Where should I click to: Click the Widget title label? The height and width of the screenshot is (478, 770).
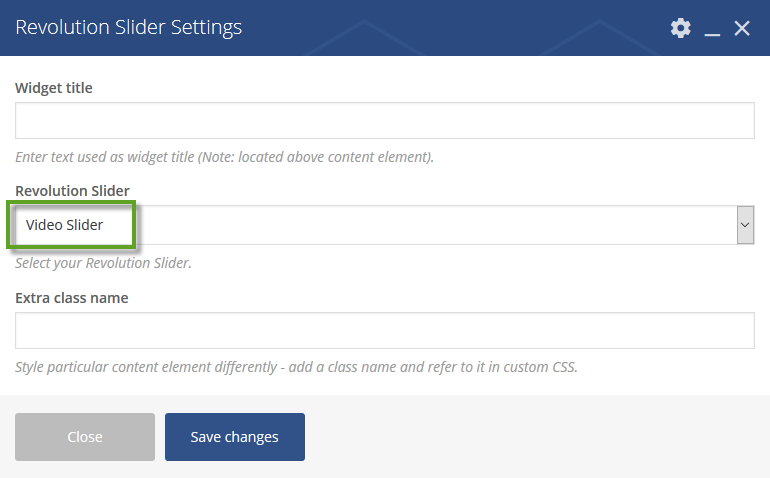(54, 88)
